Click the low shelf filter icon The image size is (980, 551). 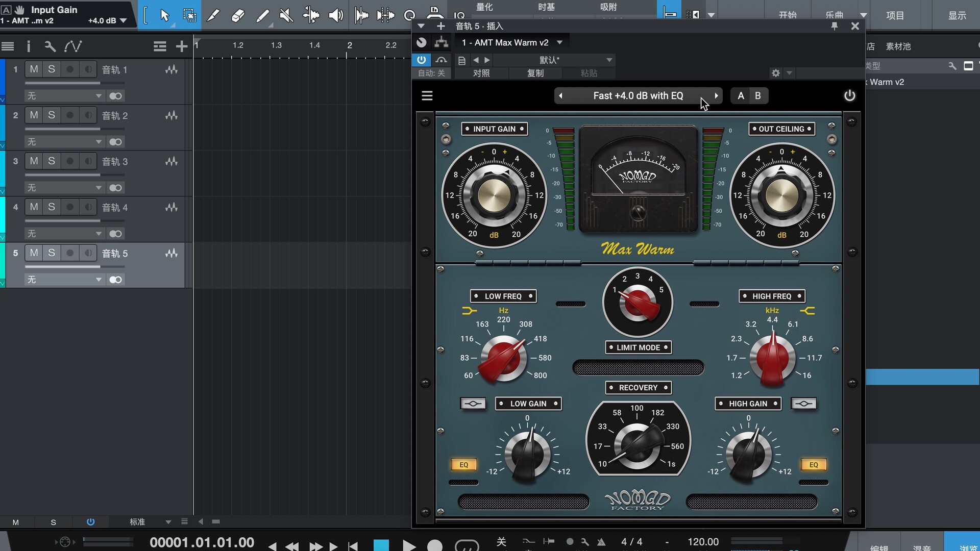click(469, 310)
